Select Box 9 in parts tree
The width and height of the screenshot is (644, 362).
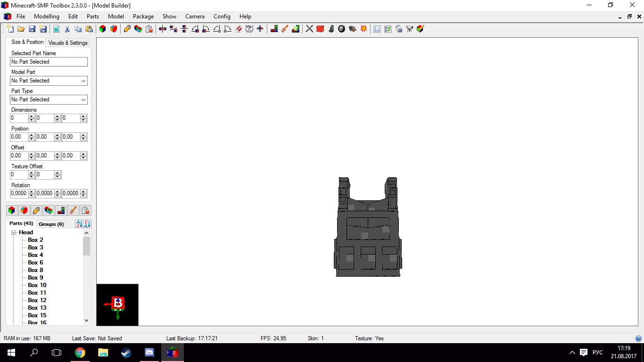coord(35,278)
